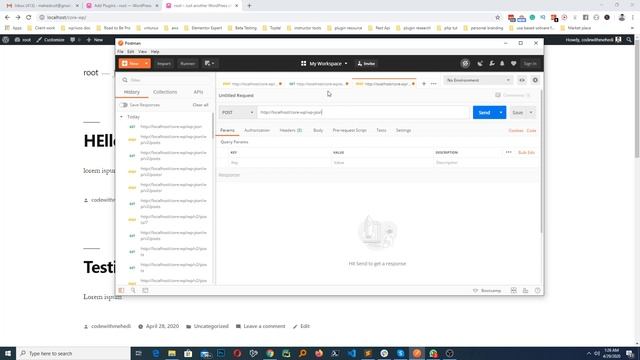This screenshot has height=360, width=640.
Task: Switch to APIs sidebar tab
Action: tap(198, 92)
